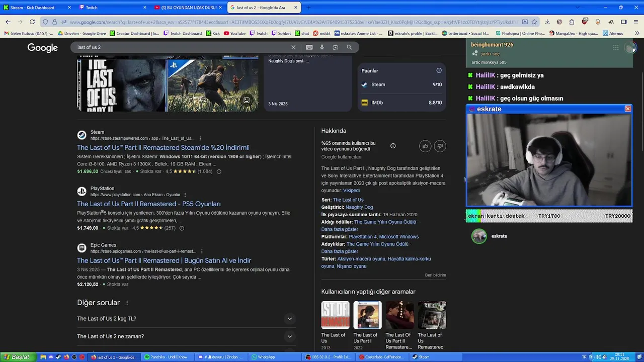Focus the browser address bar URL
Image resolution: width=644 pixels, height=362 pixels.
pos(294,22)
